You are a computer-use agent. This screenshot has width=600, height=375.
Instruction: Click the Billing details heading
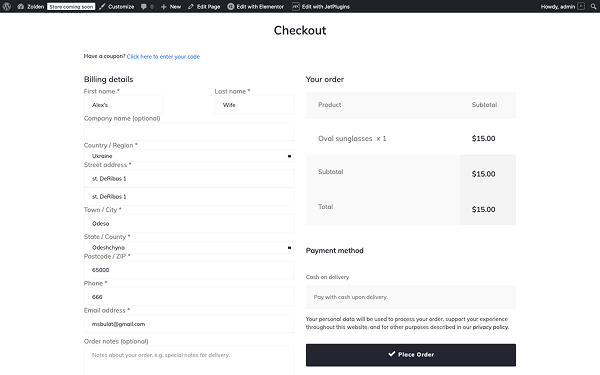[108, 79]
